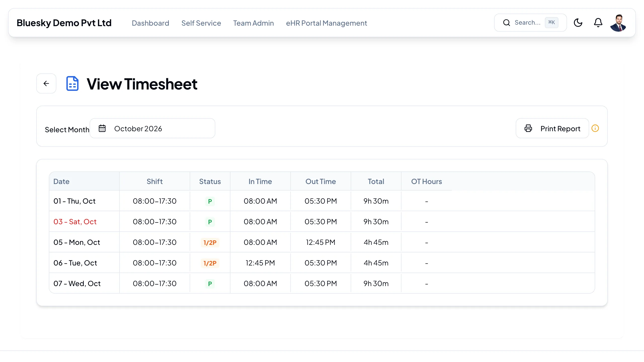Open the user profile avatar
The image size is (644, 362).
(x=618, y=23)
